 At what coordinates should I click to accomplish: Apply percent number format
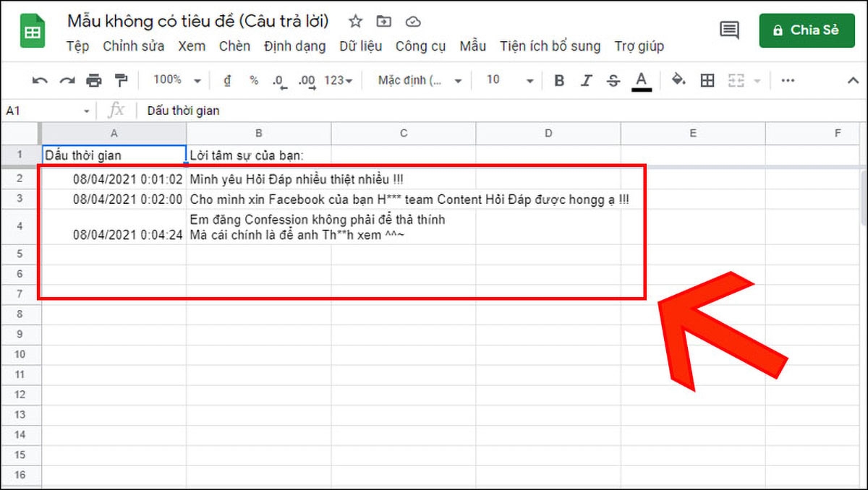253,80
